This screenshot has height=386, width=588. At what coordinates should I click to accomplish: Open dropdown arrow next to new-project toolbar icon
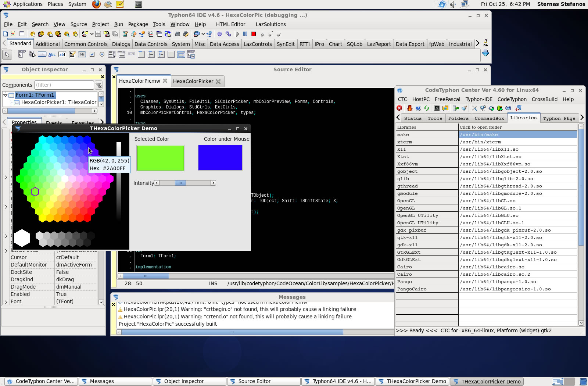point(92,34)
